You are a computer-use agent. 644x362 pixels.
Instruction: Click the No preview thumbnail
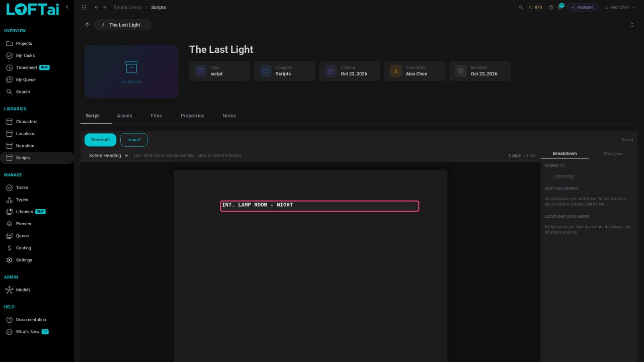click(131, 72)
